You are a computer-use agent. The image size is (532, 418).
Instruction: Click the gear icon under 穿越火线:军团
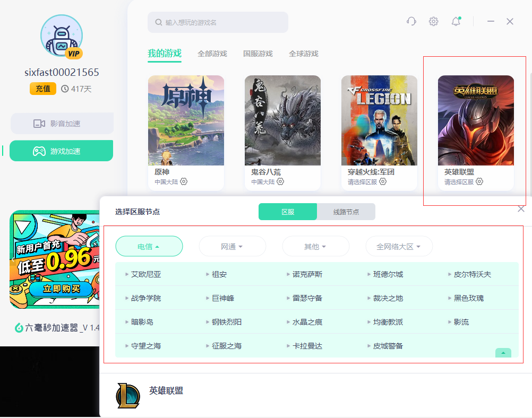click(x=383, y=181)
